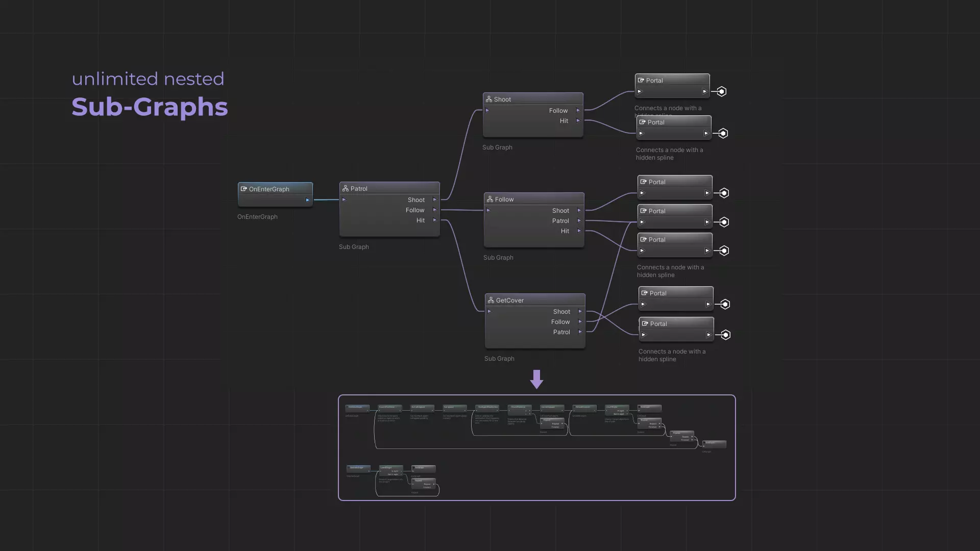
Task: Click the sub-graph icon on Patrol node
Action: pyautogui.click(x=346, y=189)
